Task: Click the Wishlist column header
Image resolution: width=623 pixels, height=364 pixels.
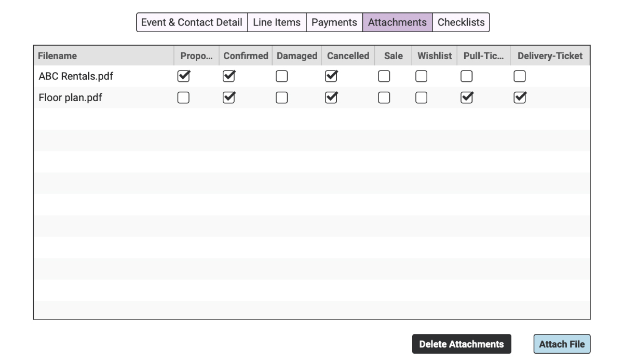Action: 435,55
